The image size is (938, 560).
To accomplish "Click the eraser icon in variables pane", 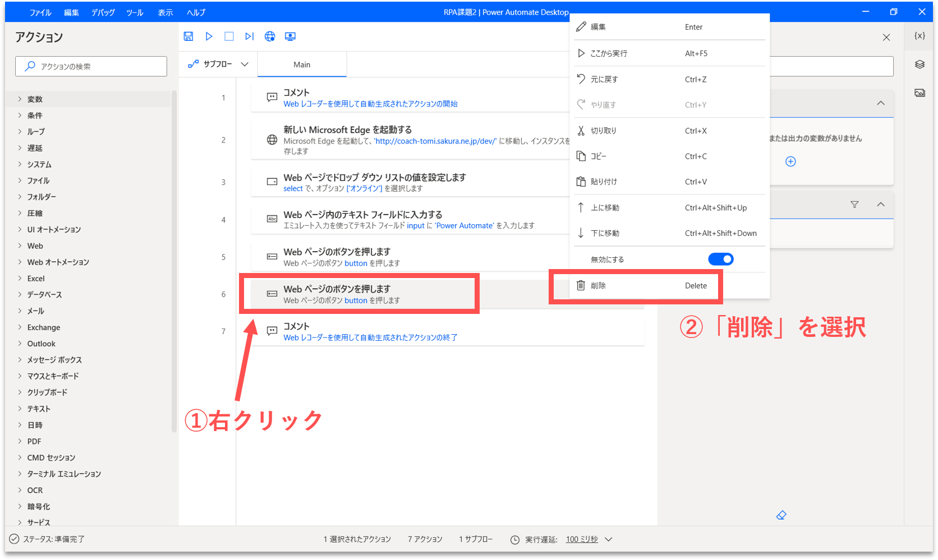I will [781, 515].
